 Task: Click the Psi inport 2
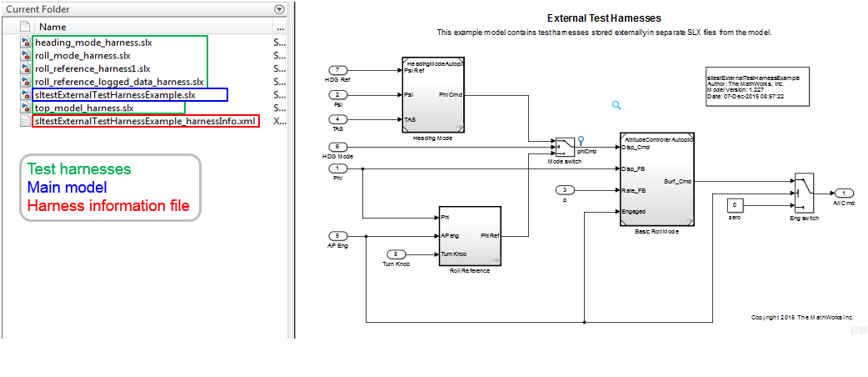(337, 94)
